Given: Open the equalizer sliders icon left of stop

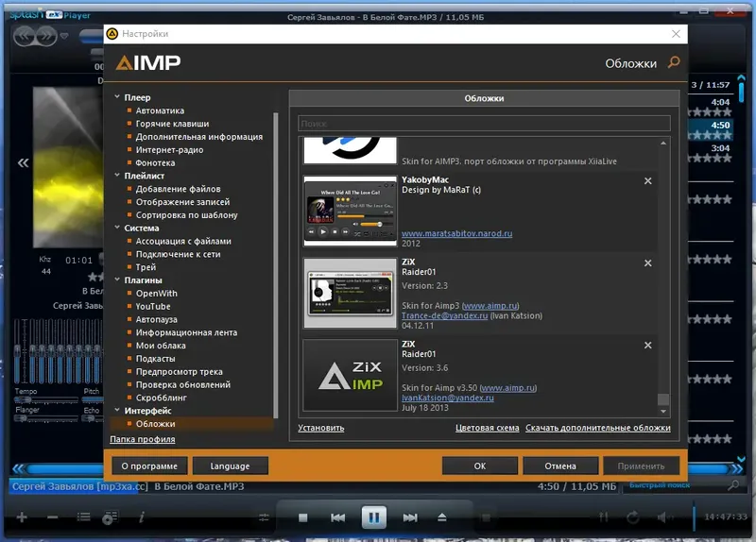Looking at the screenshot, I should (264, 517).
